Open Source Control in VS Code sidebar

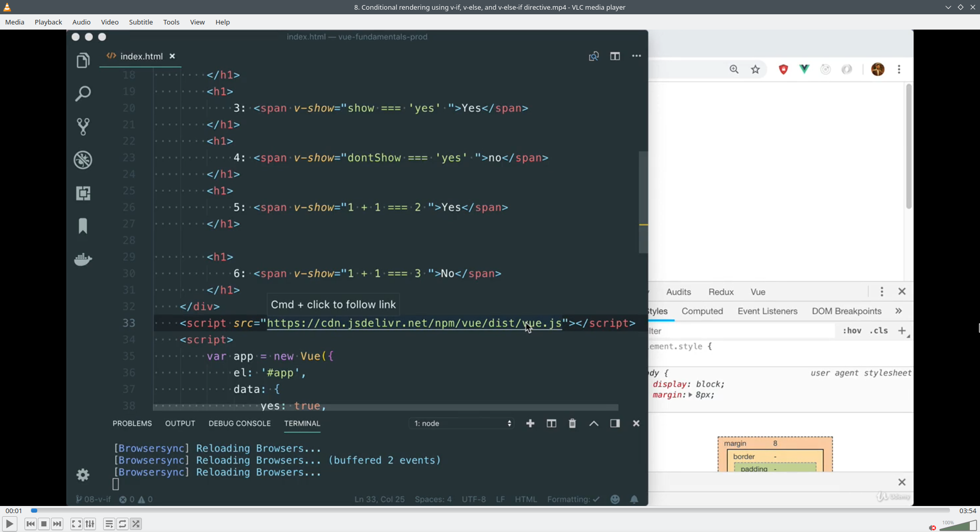pyautogui.click(x=83, y=126)
